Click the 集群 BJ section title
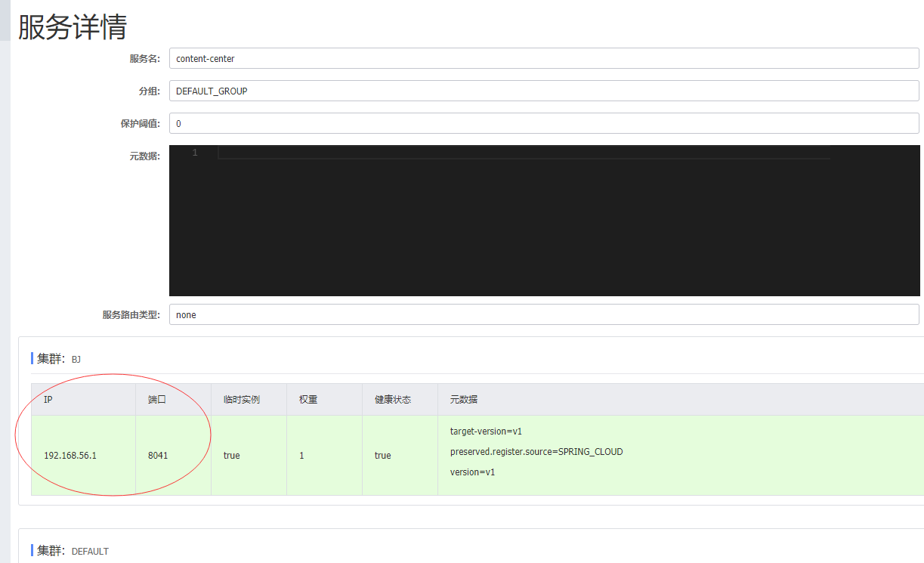This screenshot has width=924, height=563. coord(59,359)
